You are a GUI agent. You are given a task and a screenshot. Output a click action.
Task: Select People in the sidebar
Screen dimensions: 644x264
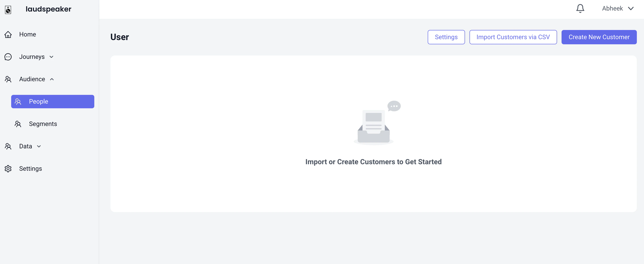coord(38,102)
